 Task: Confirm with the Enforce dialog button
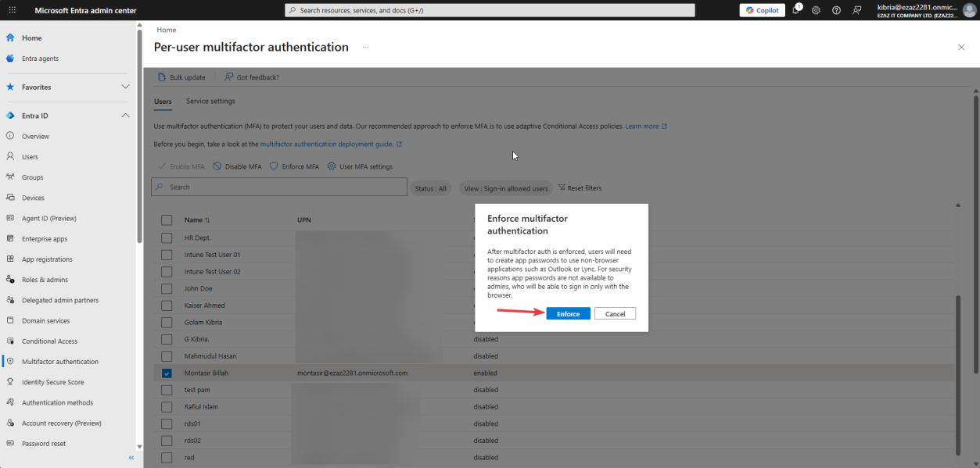click(x=569, y=313)
